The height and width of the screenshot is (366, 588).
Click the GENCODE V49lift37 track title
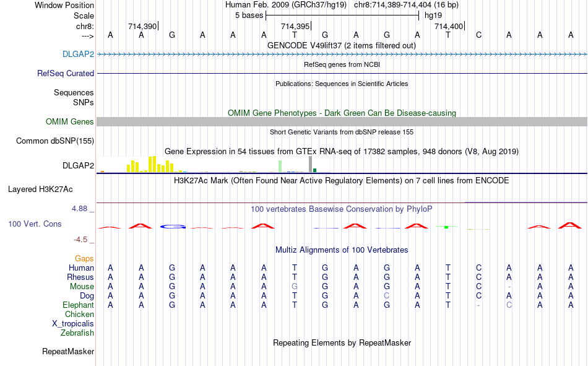(341, 45)
